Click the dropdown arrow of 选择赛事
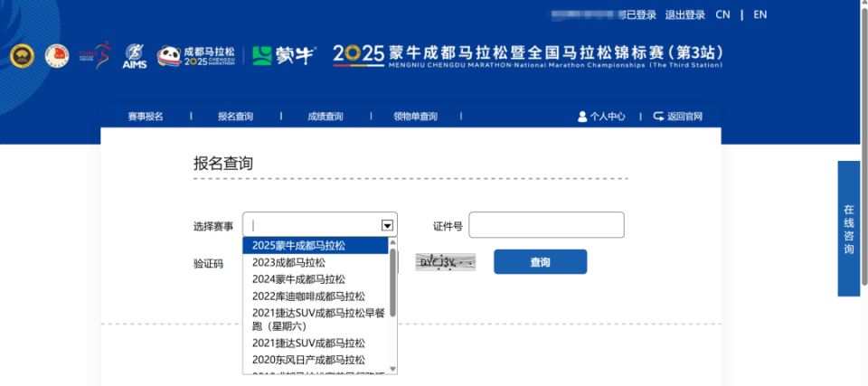 (388, 225)
